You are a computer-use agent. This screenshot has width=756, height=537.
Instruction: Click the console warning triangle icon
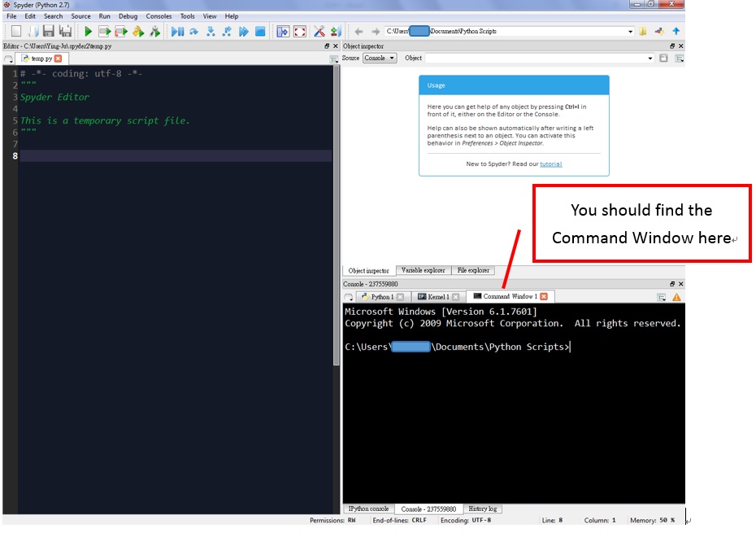(x=676, y=297)
